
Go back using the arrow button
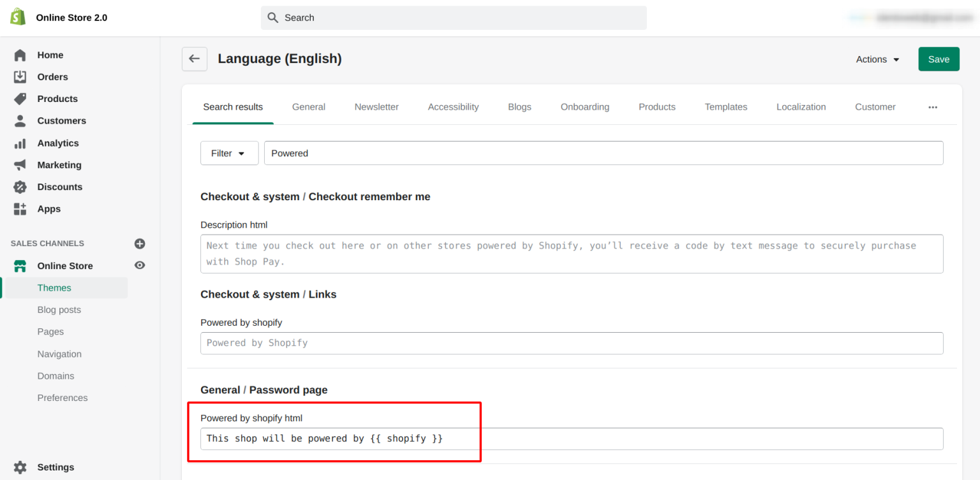pyautogui.click(x=195, y=59)
